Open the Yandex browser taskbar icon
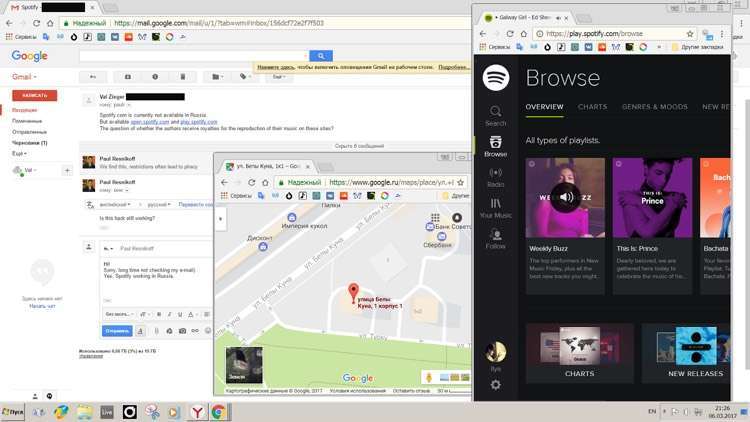This screenshot has height=422, width=750. [197, 412]
